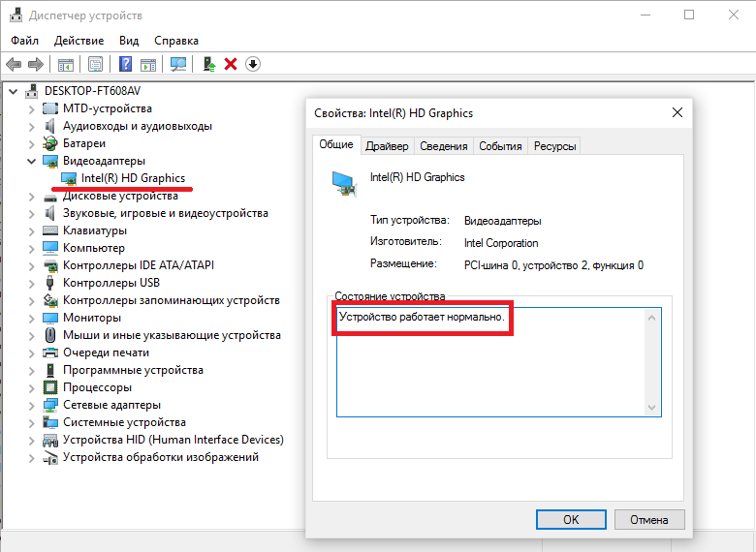Screen dimensions: 756x552
Task: Click the Процессоры chip icon
Action: tap(50, 387)
